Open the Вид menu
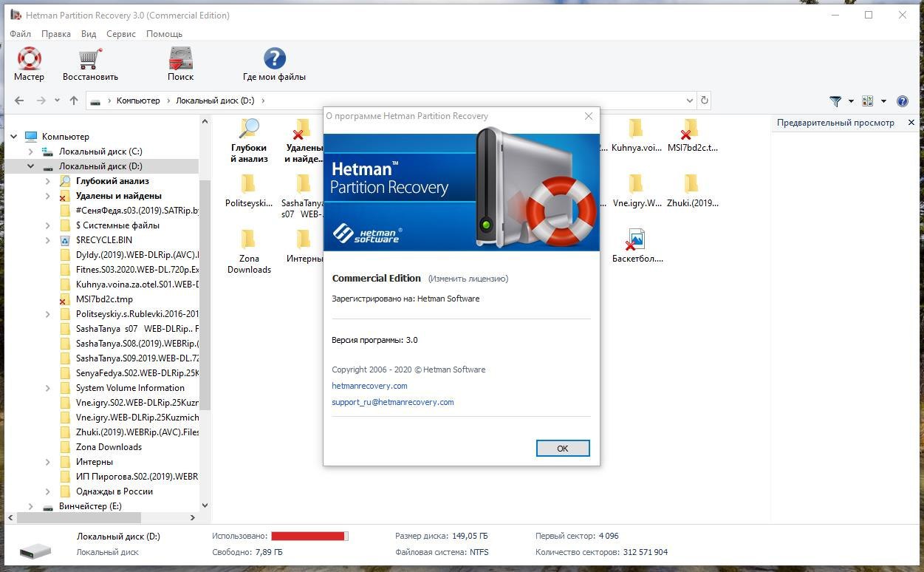This screenshot has height=572, width=924. pyautogui.click(x=89, y=34)
